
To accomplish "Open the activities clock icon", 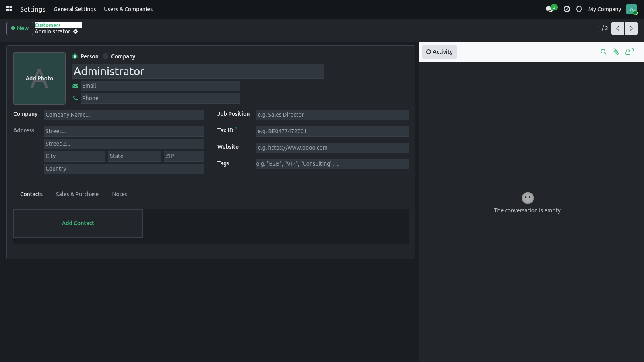I will (567, 9).
